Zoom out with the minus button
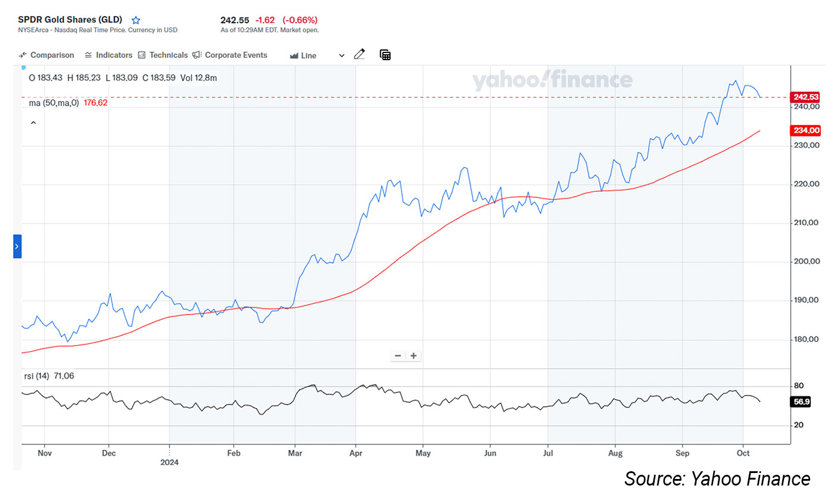The height and width of the screenshot is (504, 834). tap(397, 356)
